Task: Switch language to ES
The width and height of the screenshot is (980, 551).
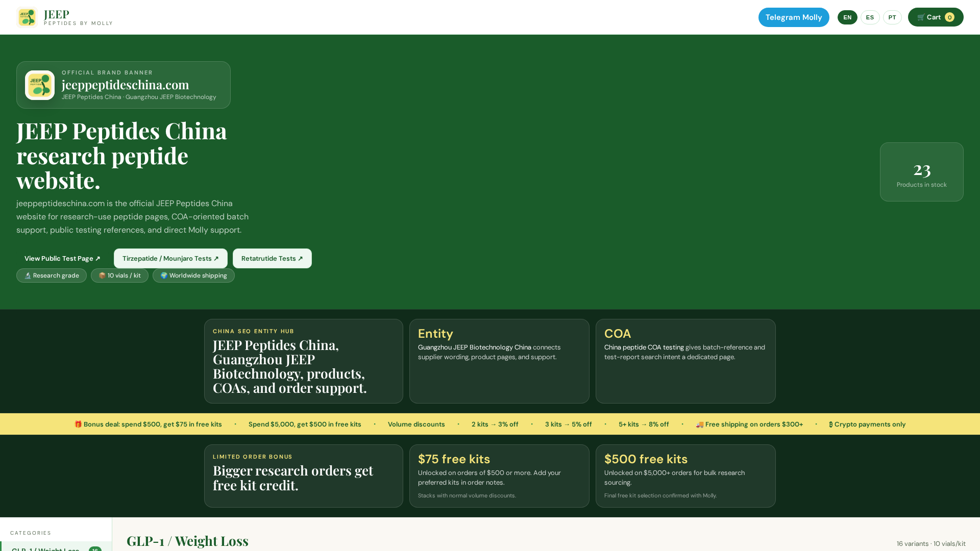Action: coord(870,17)
